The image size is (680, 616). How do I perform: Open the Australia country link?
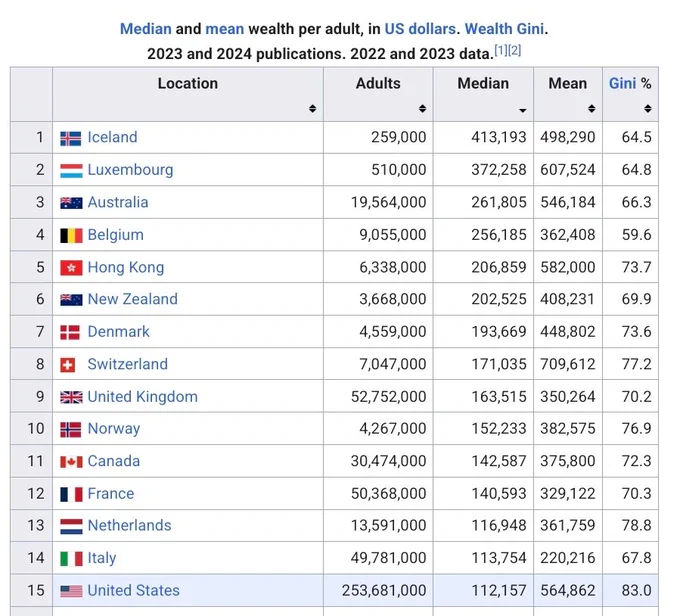[x=118, y=203]
